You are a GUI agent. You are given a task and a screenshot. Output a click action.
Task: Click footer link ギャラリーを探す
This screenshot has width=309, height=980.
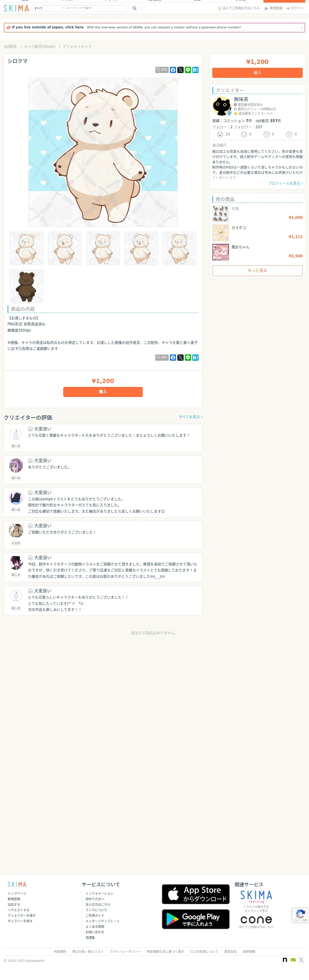(x=20, y=921)
